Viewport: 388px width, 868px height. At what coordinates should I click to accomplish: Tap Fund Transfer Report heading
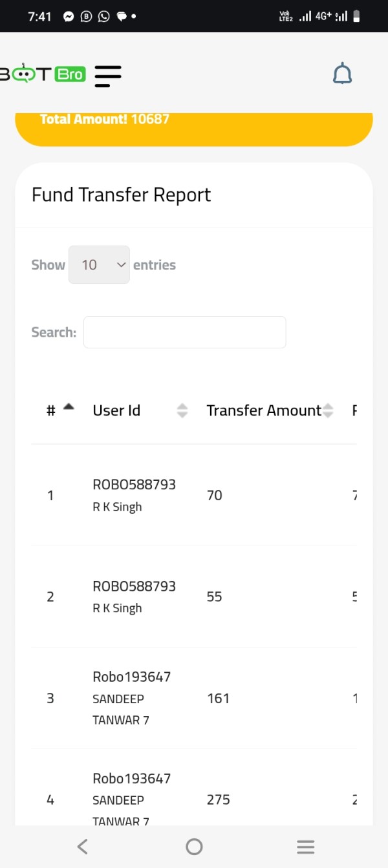coord(122,195)
